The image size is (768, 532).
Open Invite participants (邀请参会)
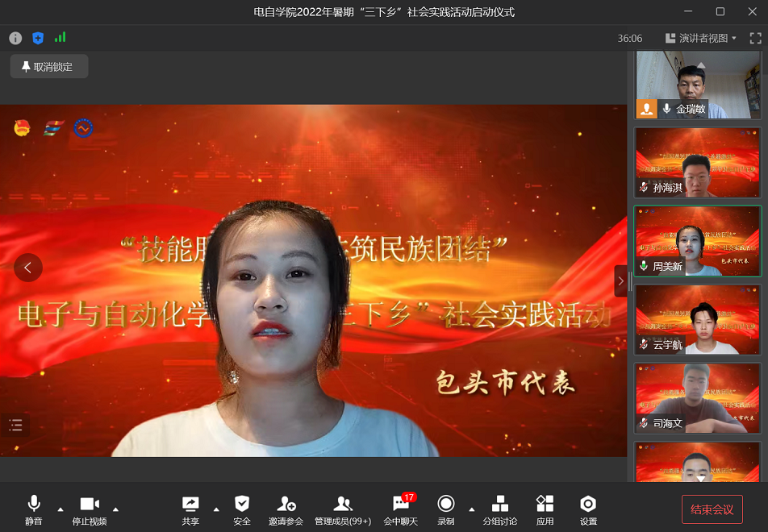(x=286, y=509)
